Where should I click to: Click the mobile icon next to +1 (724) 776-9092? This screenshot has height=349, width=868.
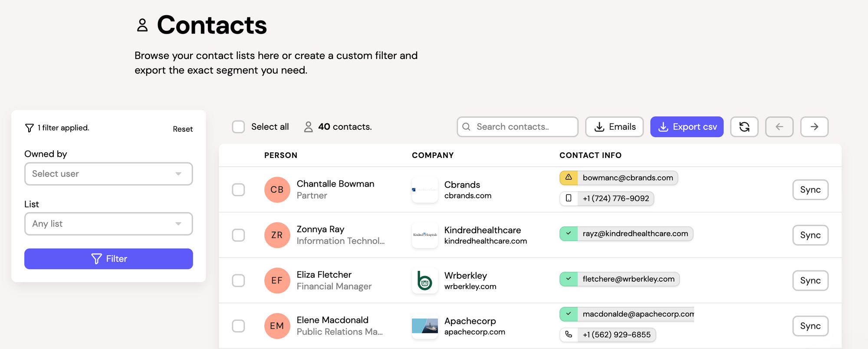(x=569, y=198)
